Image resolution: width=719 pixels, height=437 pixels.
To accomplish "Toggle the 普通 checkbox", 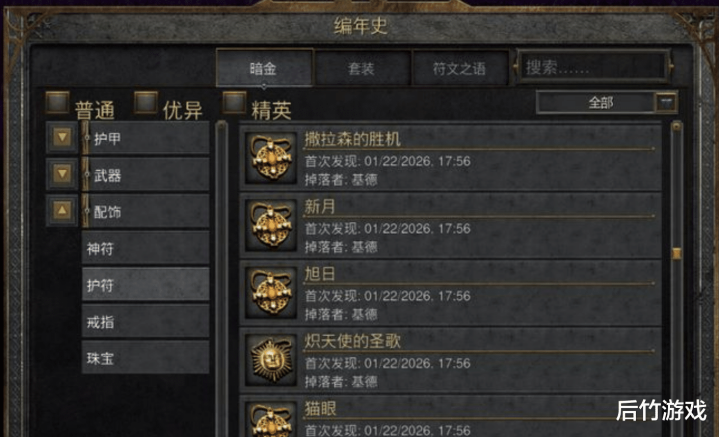I will (57, 102).
